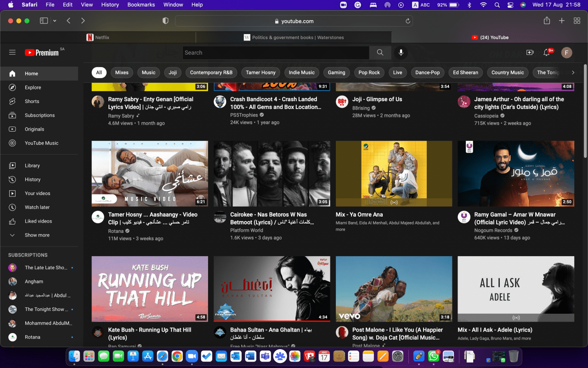Switch to the Waterstones tab
Screen dimensions: 588x368
point(294,37)
